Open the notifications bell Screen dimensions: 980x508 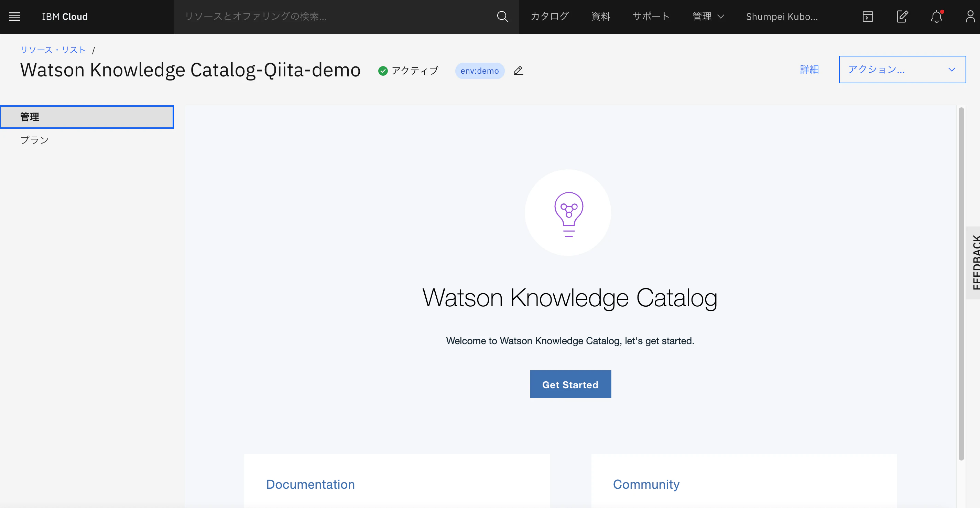pyautogui.click(x=937, y=17)
